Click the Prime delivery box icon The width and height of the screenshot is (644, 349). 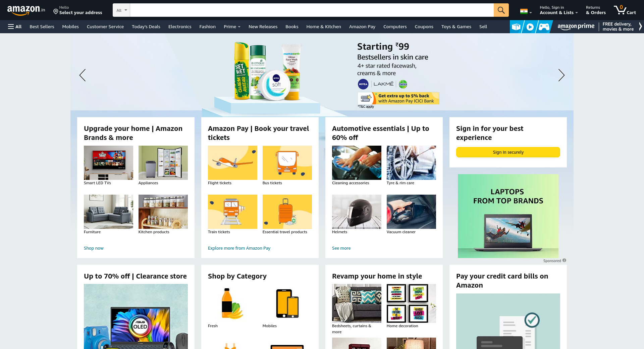pyautogui.click(x=516, y=27)
